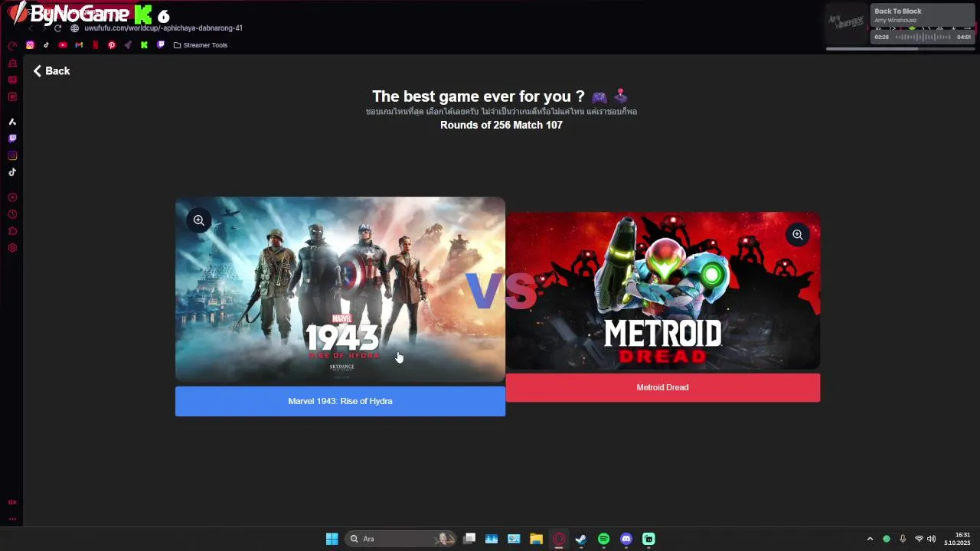Screen dimensions: 980x551
Task: Show hidden system tray icons
Action: 870,539
